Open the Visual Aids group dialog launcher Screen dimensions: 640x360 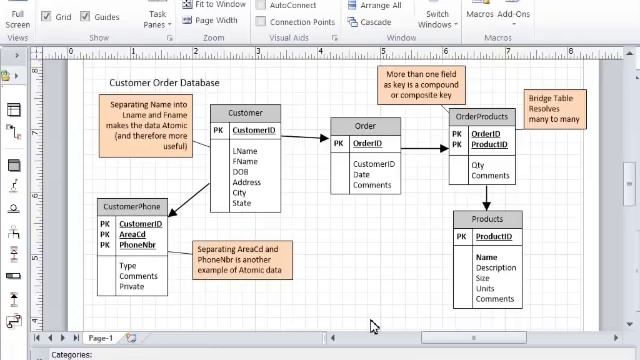point(335,38)
